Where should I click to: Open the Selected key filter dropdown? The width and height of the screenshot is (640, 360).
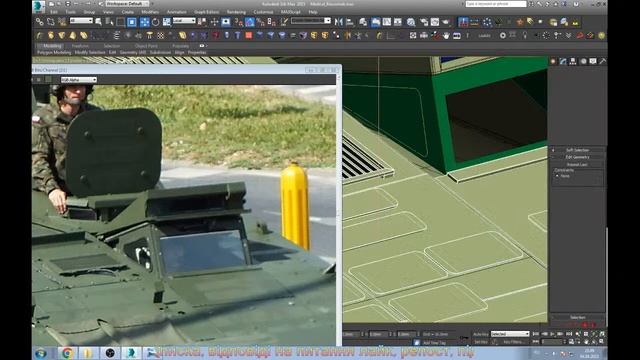coord(510,334)
